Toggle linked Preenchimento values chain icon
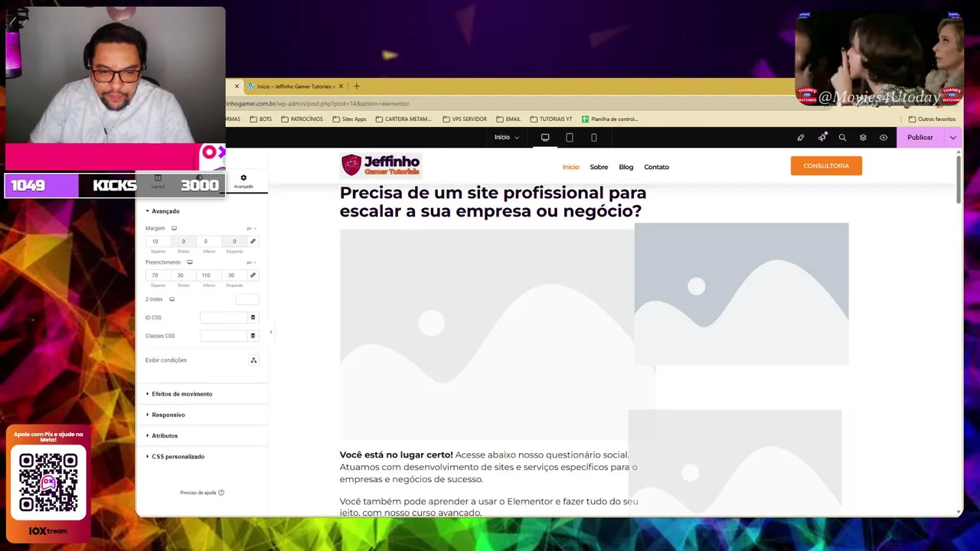The image size is (980, 551). pyautogui.click(x=253, y=275)
